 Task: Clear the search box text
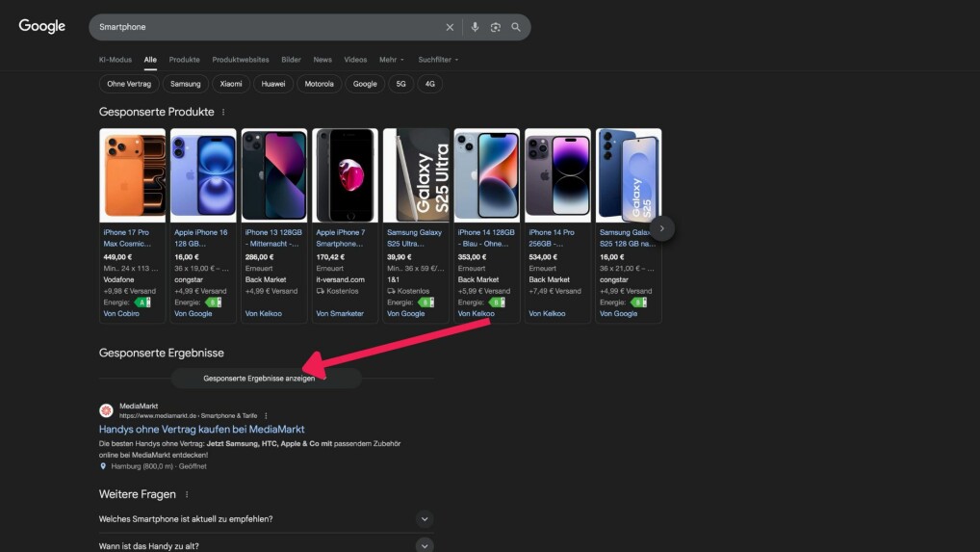pos(450,27)
